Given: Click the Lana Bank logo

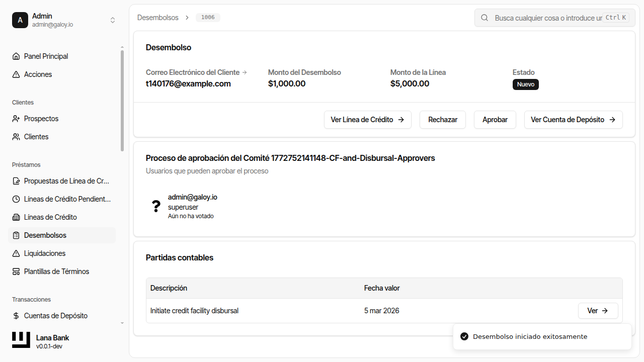Looking at the screenshot, I should click(21, 340).
